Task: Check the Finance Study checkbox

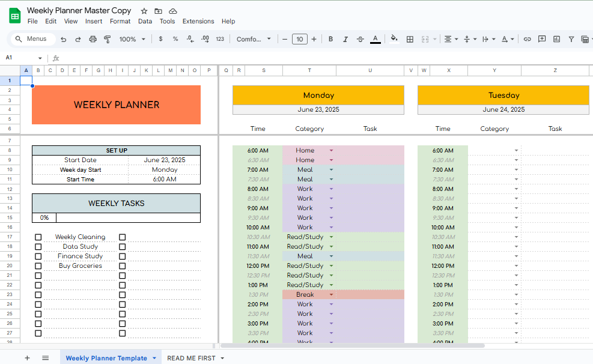Action: click(38, 256)
